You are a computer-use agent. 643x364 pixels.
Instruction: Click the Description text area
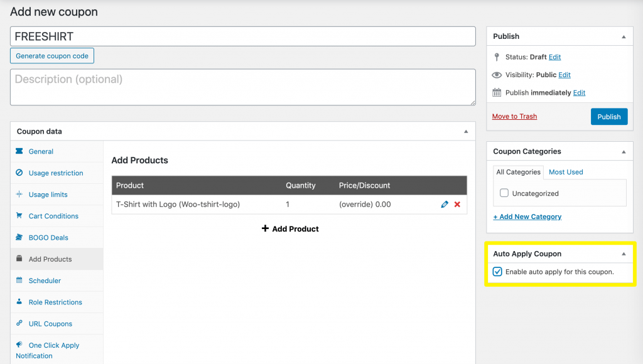(242, 87)
